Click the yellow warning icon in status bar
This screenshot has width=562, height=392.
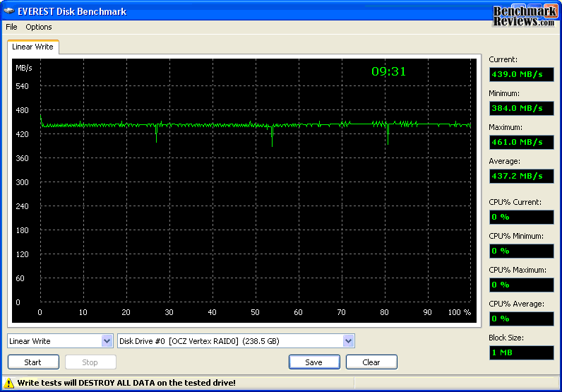click(8, 383)
